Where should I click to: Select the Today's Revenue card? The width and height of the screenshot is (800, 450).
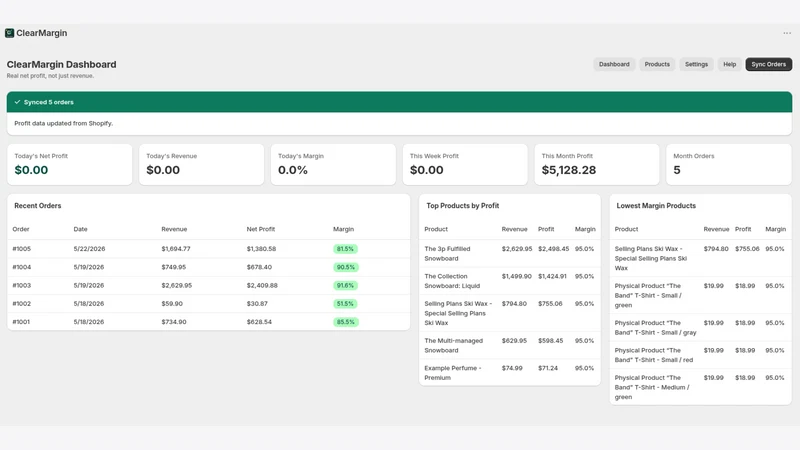coord(202,164)
